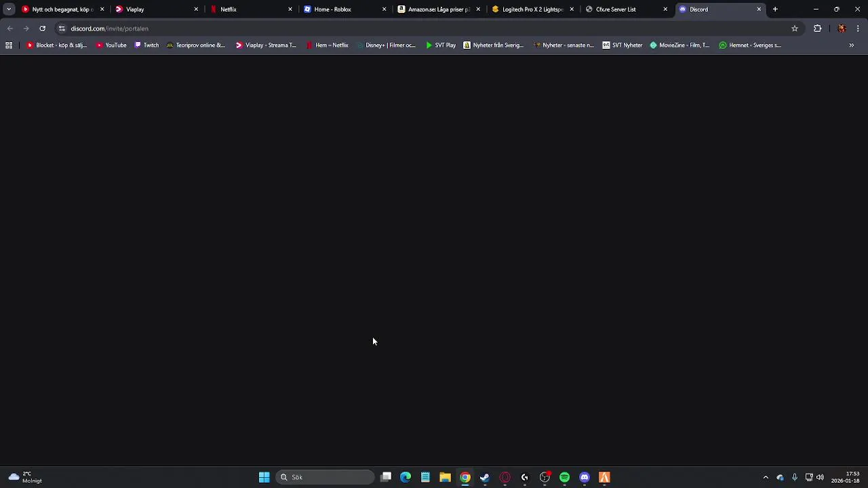
Task: Open the Discord app from the taskbar
Action: point(585,477)
